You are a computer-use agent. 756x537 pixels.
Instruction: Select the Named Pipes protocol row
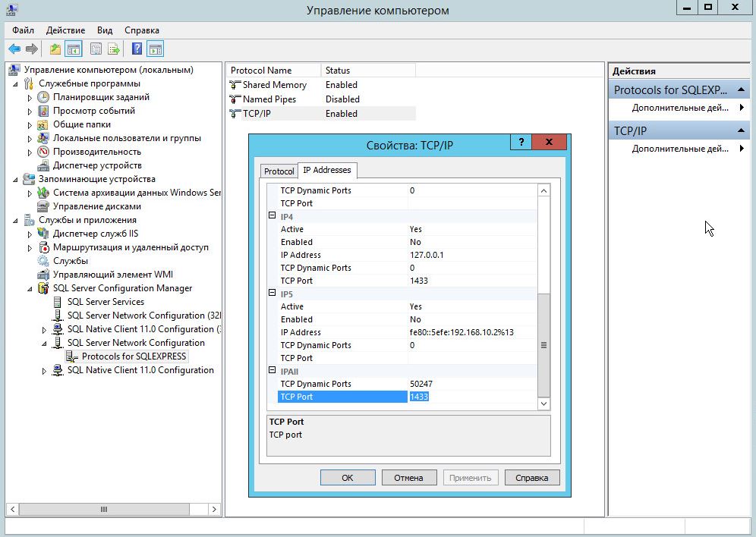(320, 99)
